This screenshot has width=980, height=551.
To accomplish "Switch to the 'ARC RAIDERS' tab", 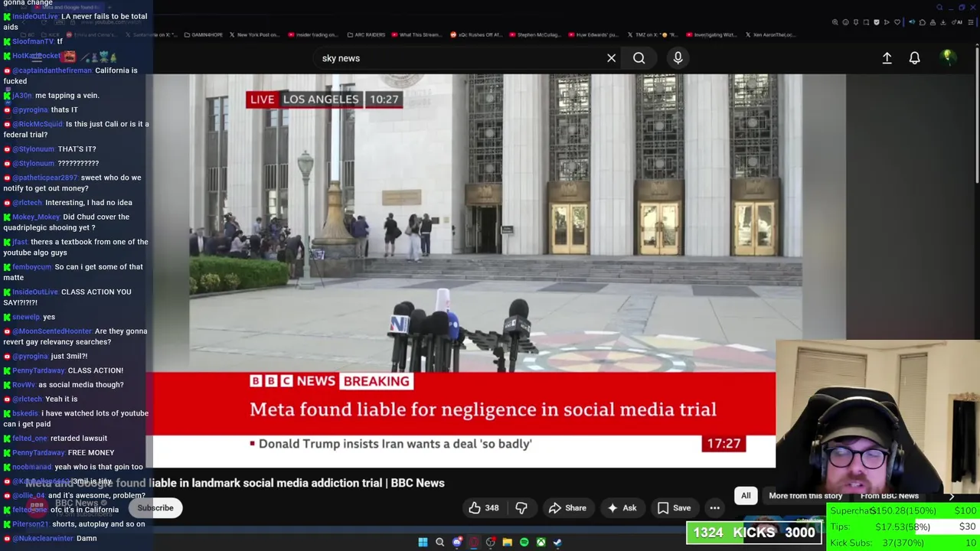I will pyautogui.click(x=367, y=34).
